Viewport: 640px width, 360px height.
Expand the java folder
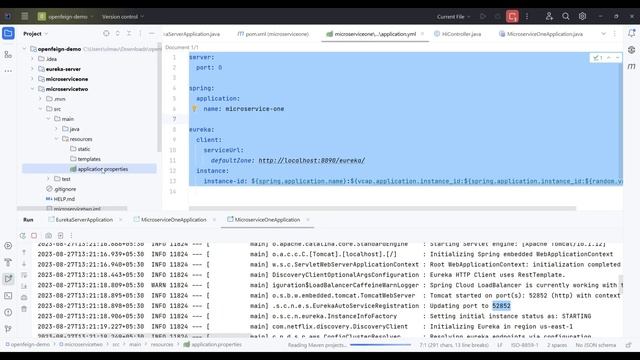[x=56, y=129]
